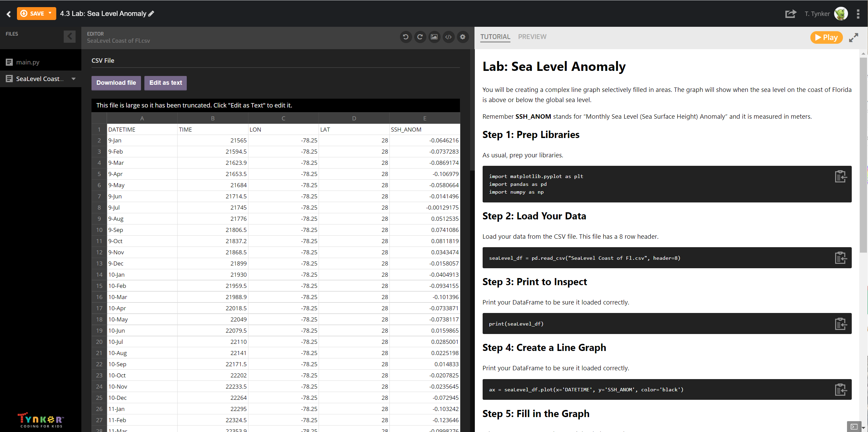Click Edit as text button

click(x=165, y=83)
